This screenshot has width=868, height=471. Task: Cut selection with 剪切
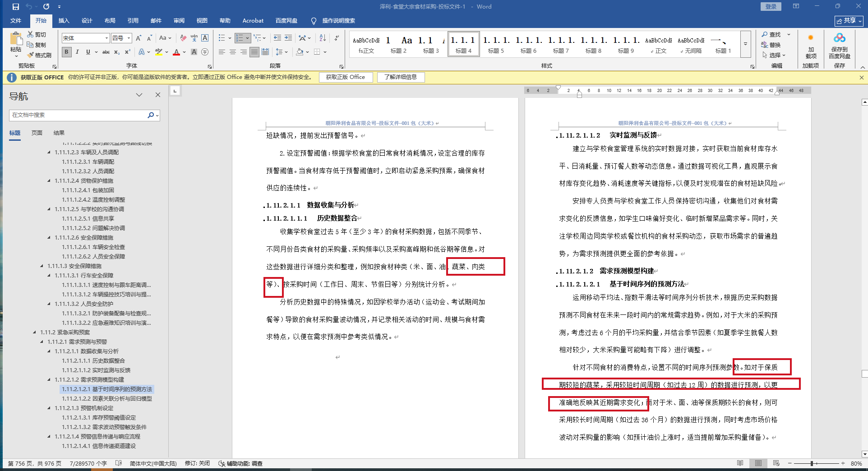37,34
